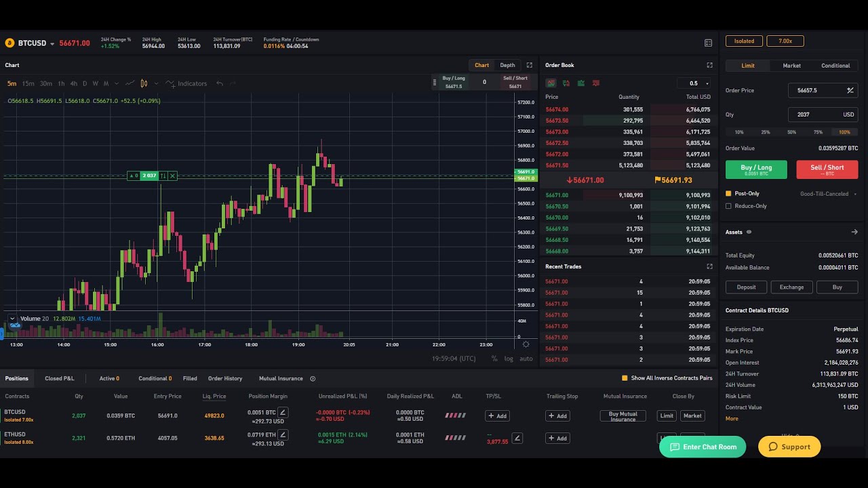Open the more timeframes dropdown arrow
868x488 pixels.
click(x=117, y=83)
